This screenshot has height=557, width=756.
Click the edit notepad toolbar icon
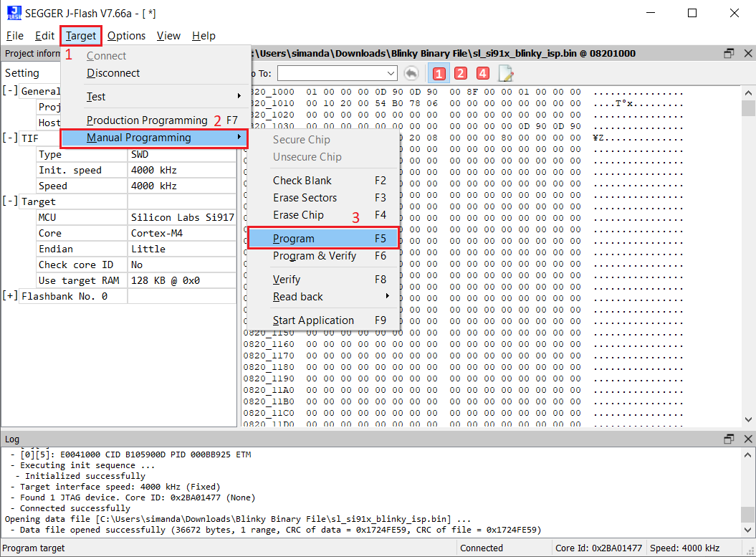coord(506,73)
